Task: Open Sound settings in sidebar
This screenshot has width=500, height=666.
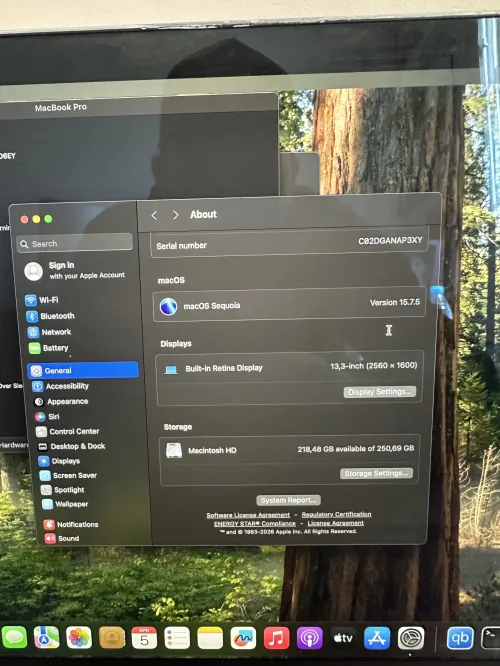Action: [62, 539]
